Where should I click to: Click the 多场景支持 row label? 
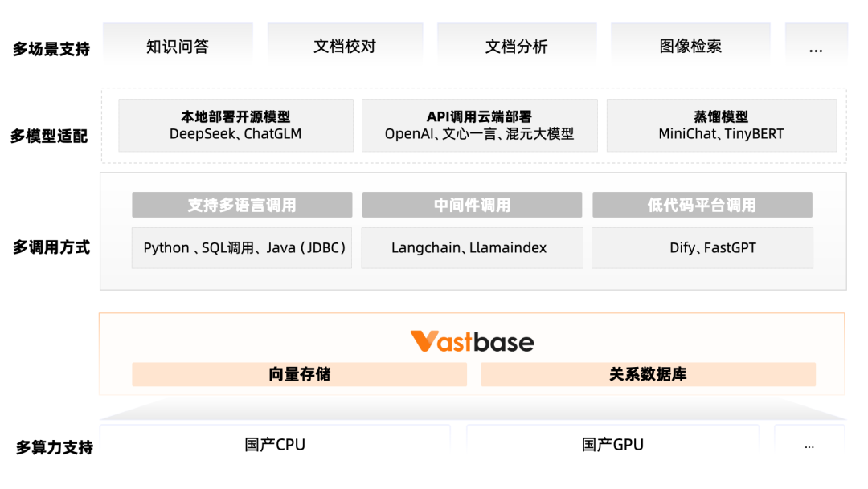click(x=51, y=49)
